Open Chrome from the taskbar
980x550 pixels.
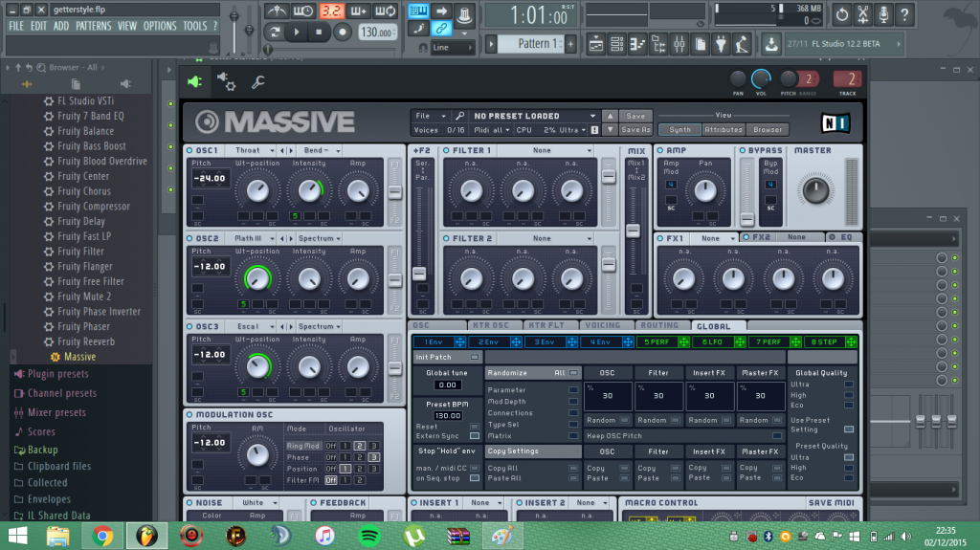click(x=102, y=537)
